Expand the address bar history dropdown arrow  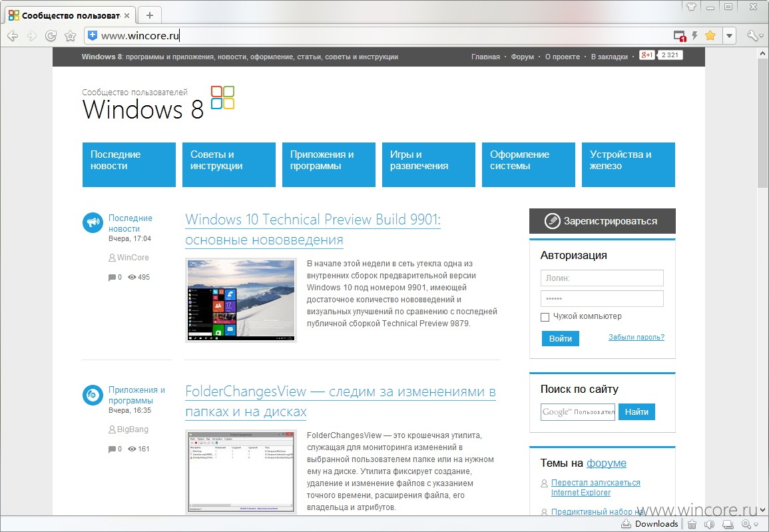729,35
